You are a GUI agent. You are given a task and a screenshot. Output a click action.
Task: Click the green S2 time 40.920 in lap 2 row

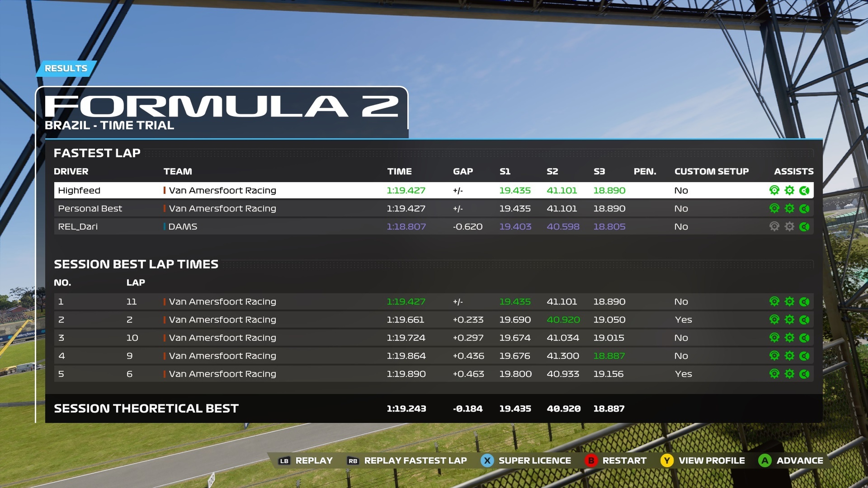(x=563, y=319)
